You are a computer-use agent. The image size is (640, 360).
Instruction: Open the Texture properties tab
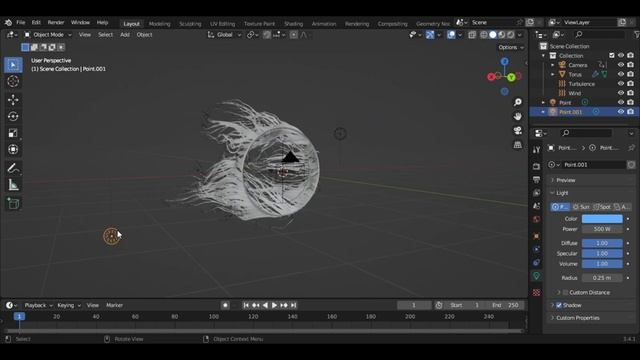click(536, 292)
